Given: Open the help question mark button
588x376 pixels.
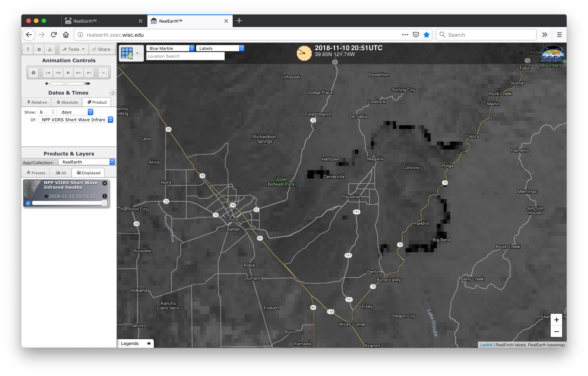Looking at the screenshot, I should point(28,49).
